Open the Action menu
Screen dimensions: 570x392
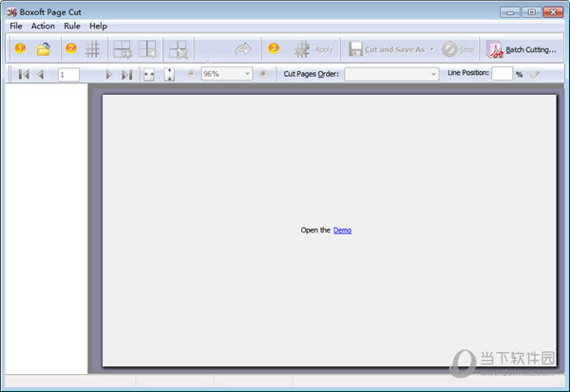pos(43,27)
